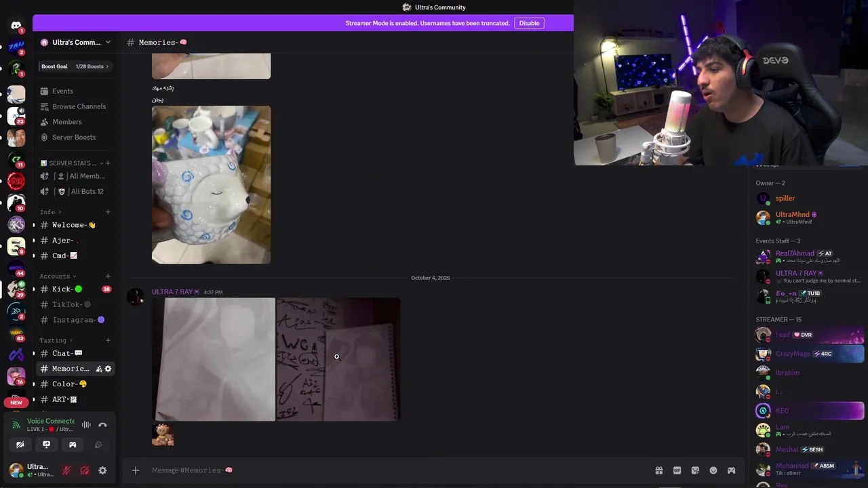Viewport: 868px width, 488px height.
Task: Open Server Boosts
Action: pyautogui.click(x=75, y=137)
